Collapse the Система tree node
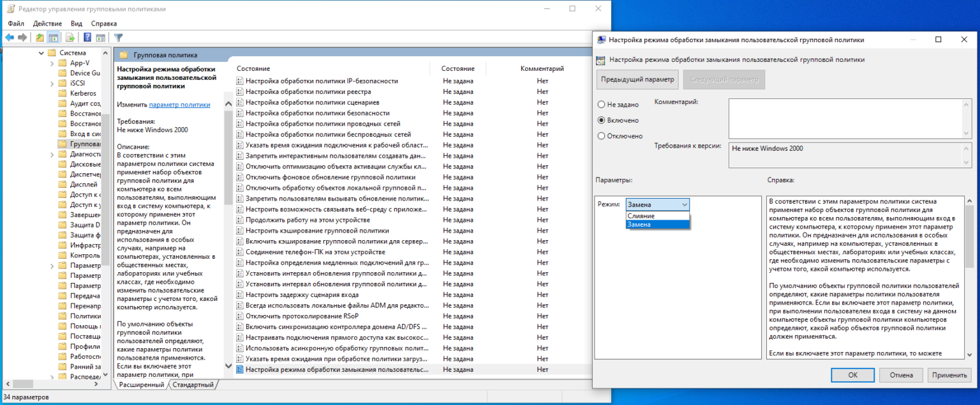This screenshot has width=980, height=405. click(x=42, y=53)
